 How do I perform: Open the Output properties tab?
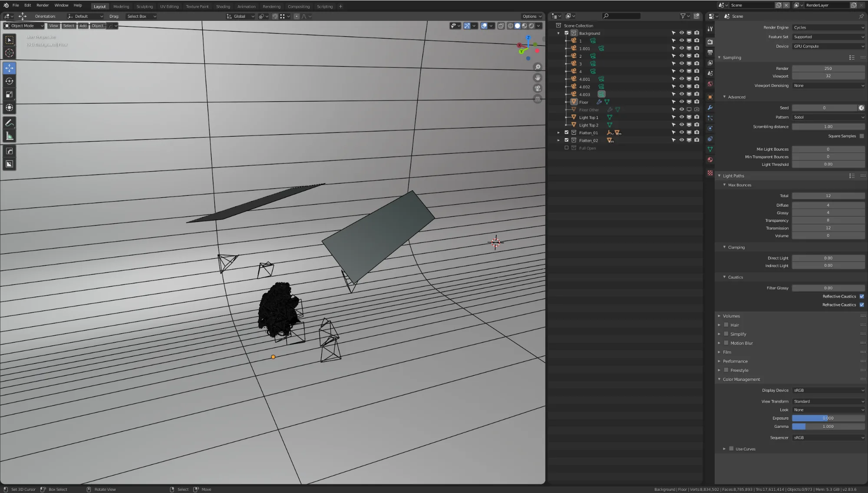point(710,52)
